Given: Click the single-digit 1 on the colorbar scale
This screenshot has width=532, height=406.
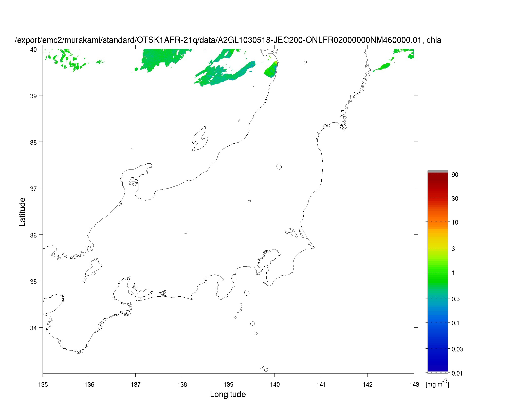Looking at the screenshot, I should point(453,273).
